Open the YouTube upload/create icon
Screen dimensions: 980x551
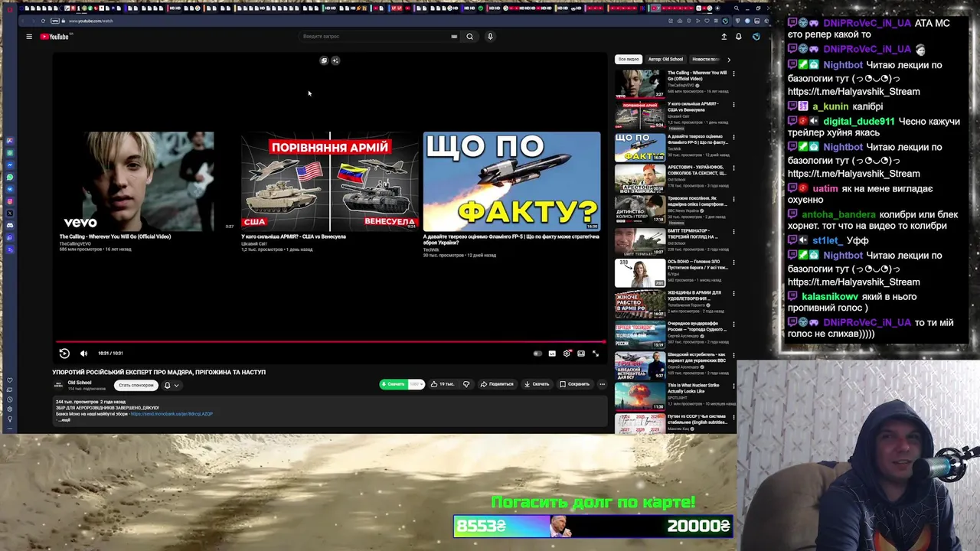[x=724, y=37]
